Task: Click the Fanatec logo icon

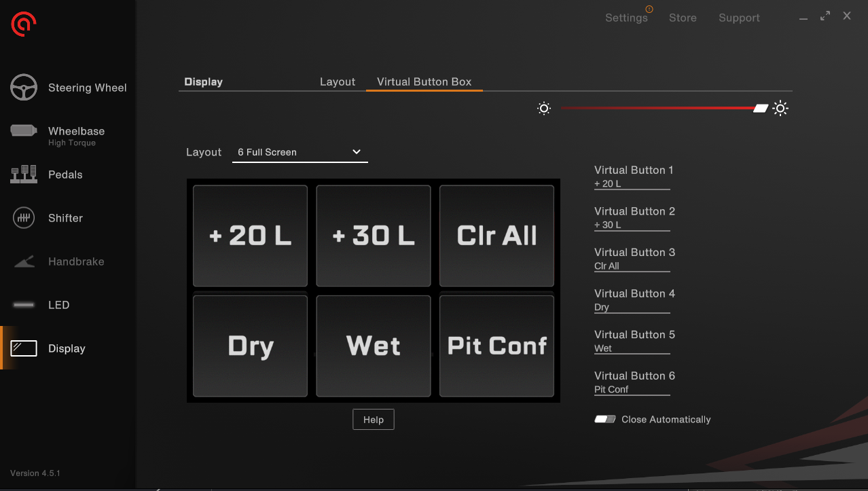Action: [24, 24]
